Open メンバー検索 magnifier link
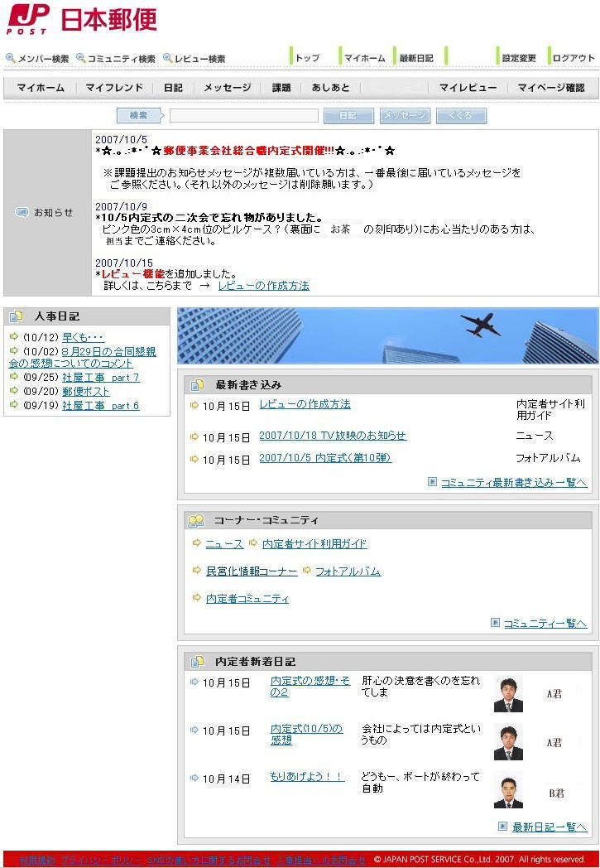The height and width of the screenshot is (868, 600). (37, 58)
